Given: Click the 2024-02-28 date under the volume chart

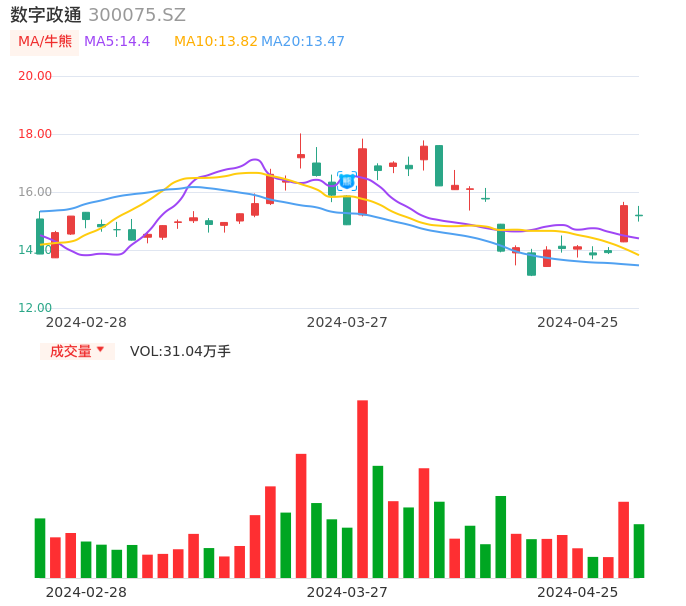Looking at the screenshot, I should pos(86,592).
